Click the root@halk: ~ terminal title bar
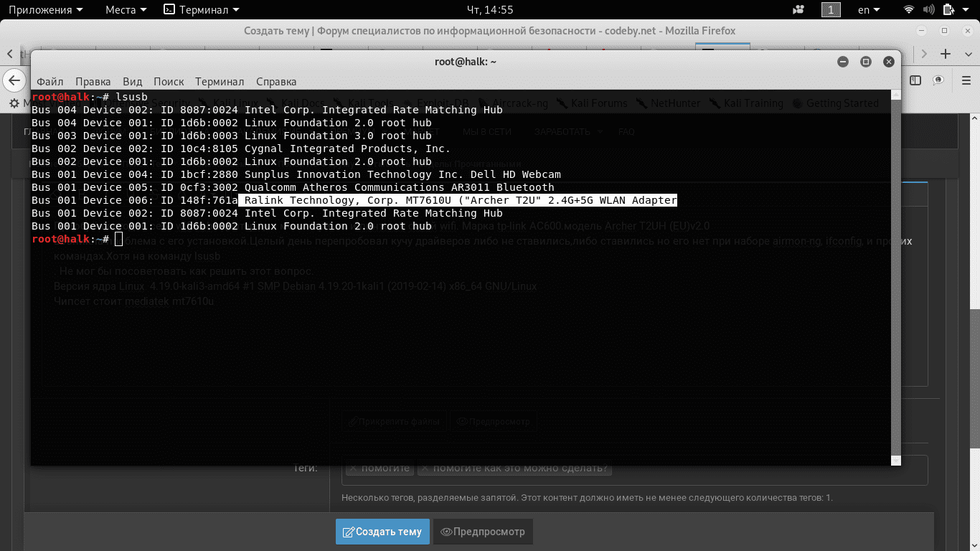This screenshot has height=551, width=980. (466, 62)
